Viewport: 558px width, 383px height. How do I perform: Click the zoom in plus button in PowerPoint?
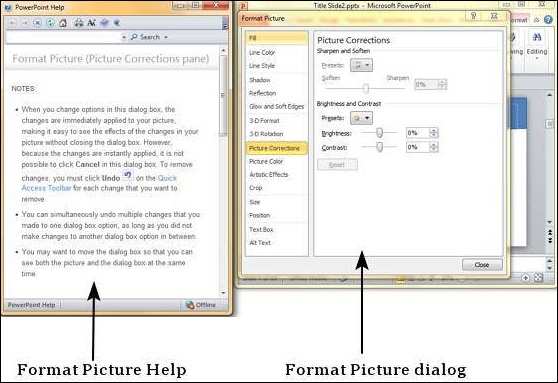click(x=526, y=278)
